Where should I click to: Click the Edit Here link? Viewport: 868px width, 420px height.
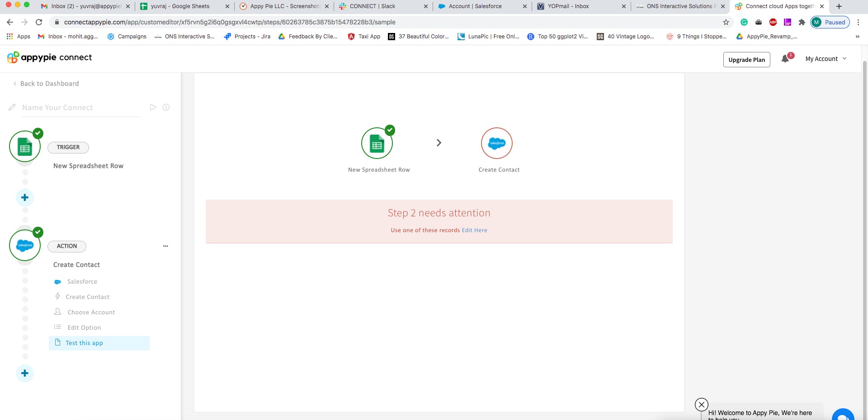coord(474,230)
